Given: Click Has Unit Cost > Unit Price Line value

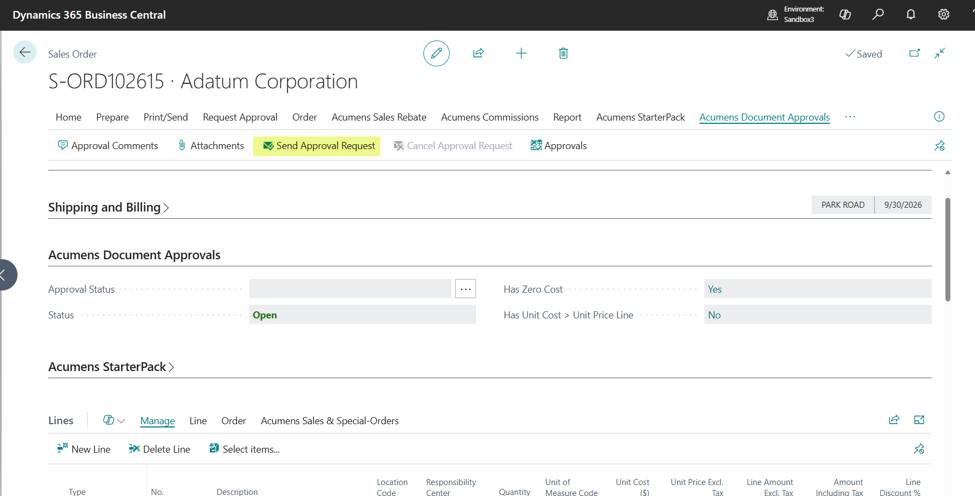Looking at the screenshot, I should point(818,315).
